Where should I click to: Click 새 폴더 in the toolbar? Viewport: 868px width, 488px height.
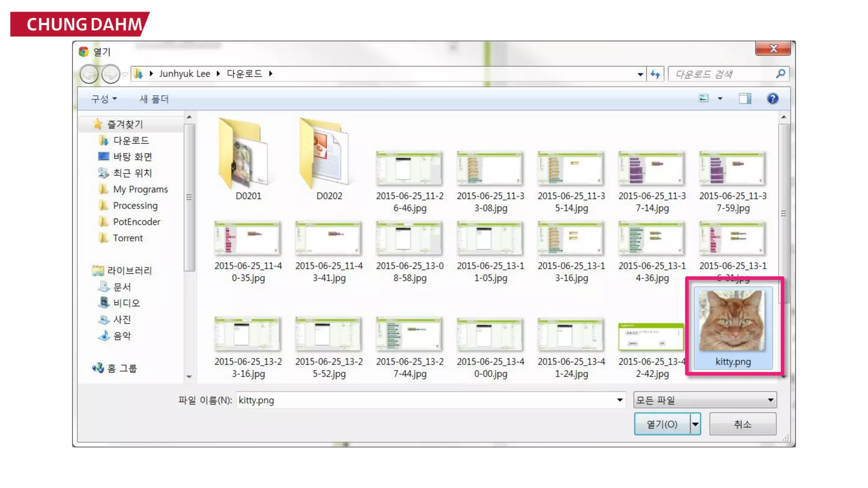point(154,99)
